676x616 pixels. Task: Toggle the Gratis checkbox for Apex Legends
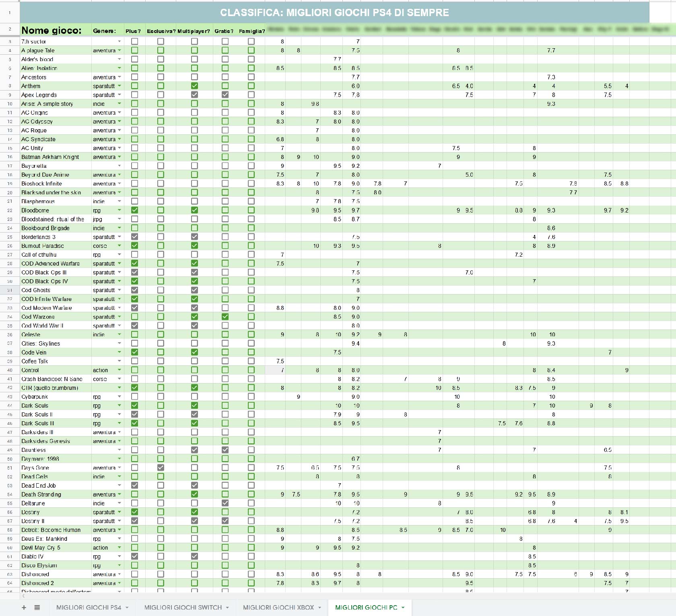(225, 95)
